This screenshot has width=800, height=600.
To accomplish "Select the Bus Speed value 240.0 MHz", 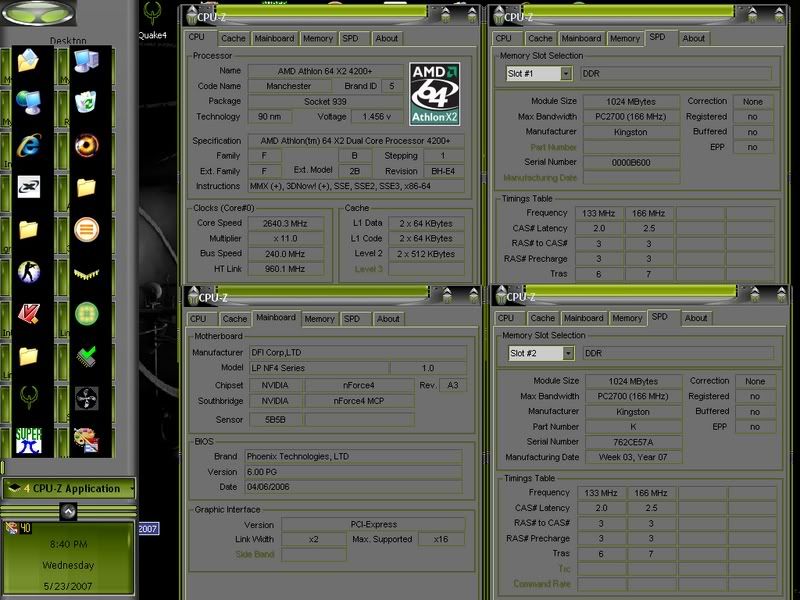I will (285, 254).
